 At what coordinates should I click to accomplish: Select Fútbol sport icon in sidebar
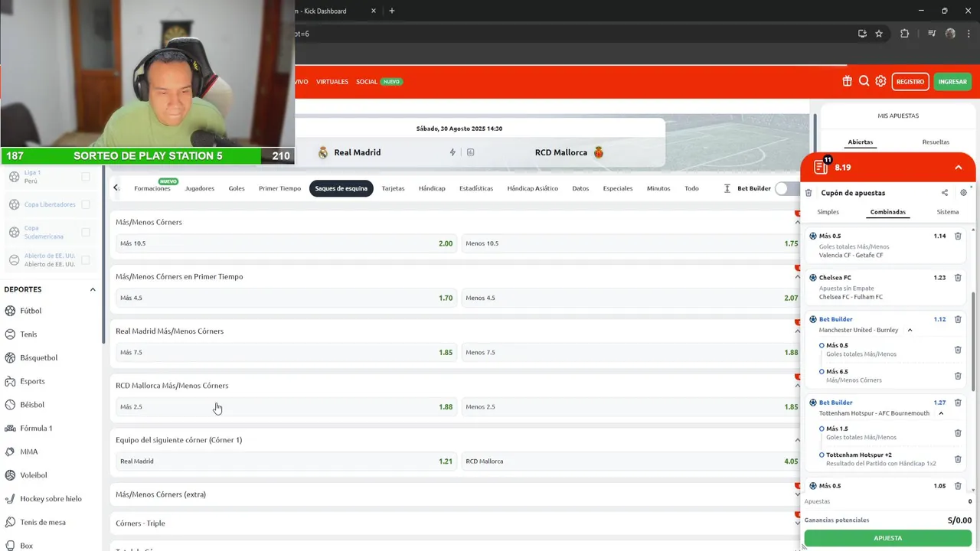pyautogui.click(x=10, y=311)
